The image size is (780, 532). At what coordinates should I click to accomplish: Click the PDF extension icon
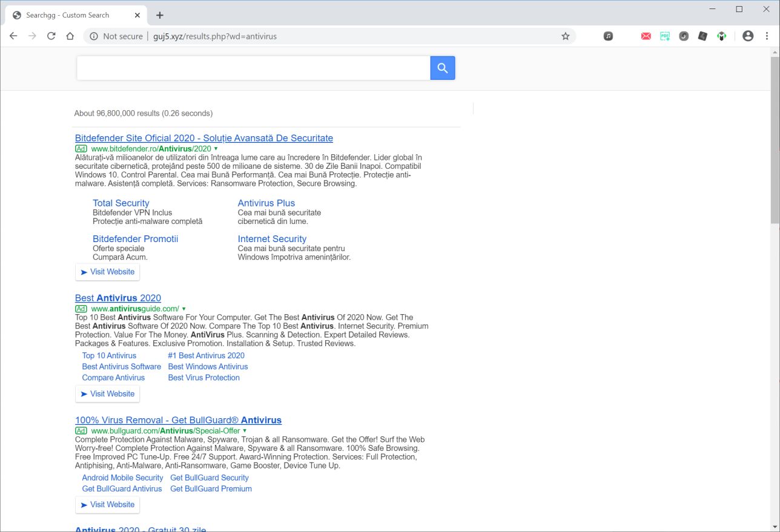point(665,36)
